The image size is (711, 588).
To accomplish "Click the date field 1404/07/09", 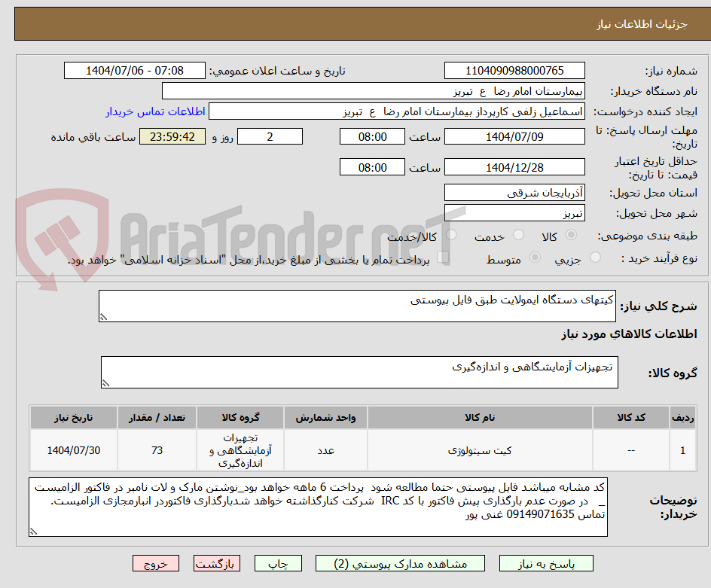I will click(517, 136).
